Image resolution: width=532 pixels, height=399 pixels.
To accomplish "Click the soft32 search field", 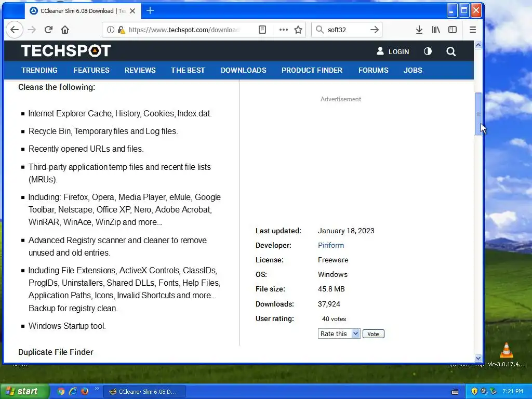I will tap(346, 30).
